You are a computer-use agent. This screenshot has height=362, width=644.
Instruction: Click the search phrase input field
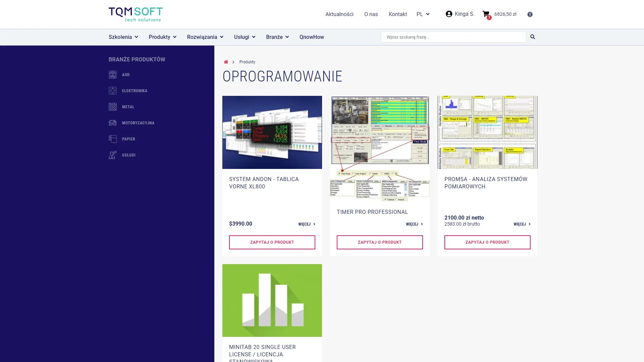[453, 37]
